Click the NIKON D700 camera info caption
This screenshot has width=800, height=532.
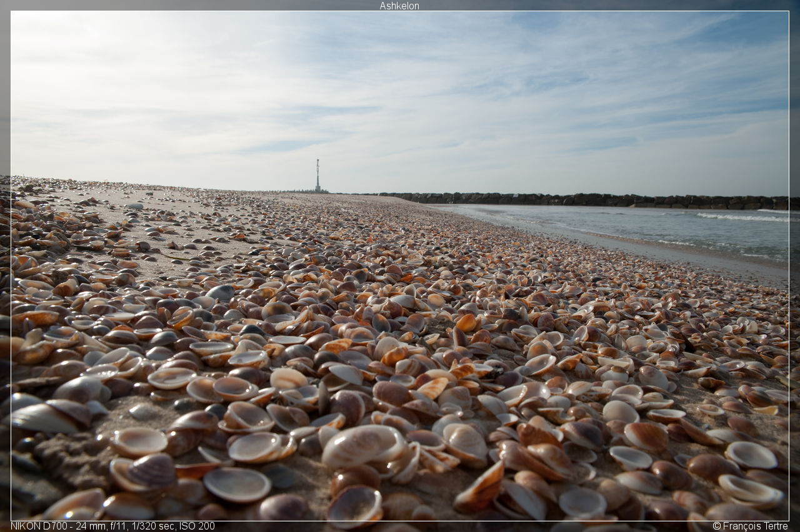tap(112, 526)
